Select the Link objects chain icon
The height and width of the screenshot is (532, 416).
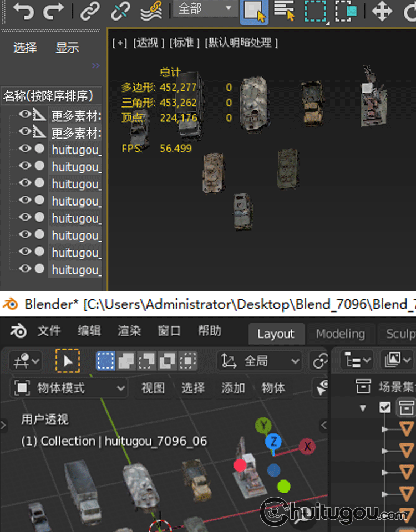click(90, 11)
